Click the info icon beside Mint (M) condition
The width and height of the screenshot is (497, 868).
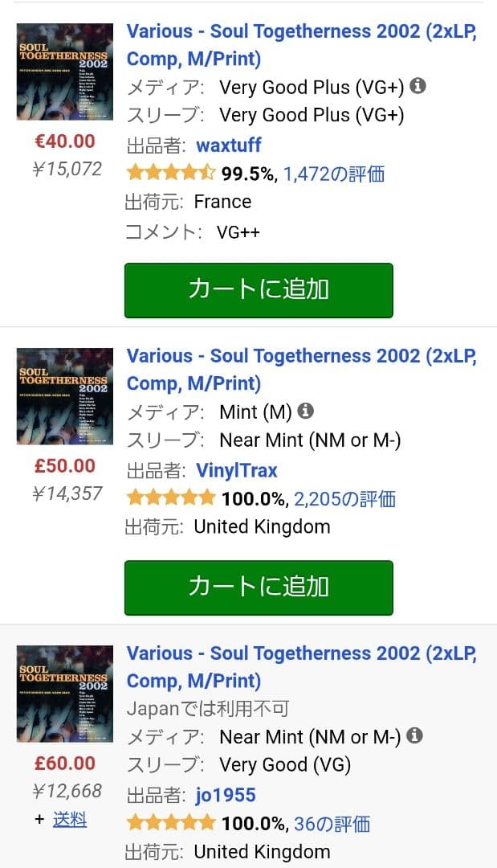click(x=305, y=409)
